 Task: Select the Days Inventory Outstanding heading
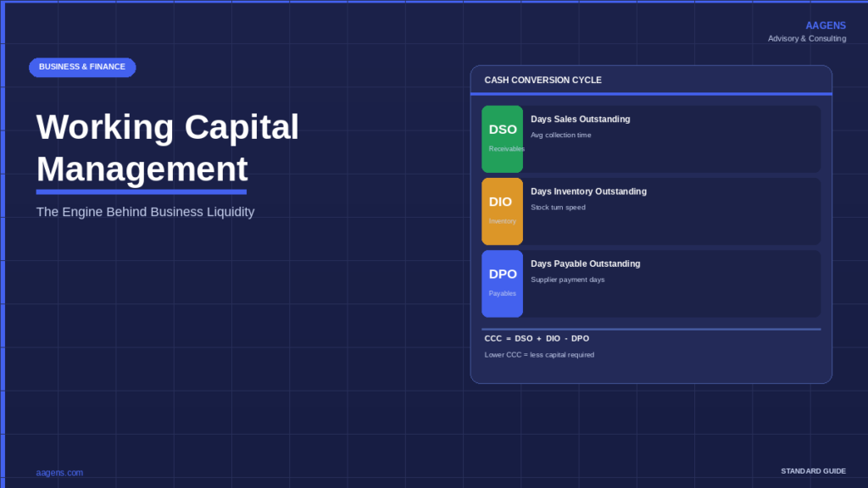click(588, 191)
